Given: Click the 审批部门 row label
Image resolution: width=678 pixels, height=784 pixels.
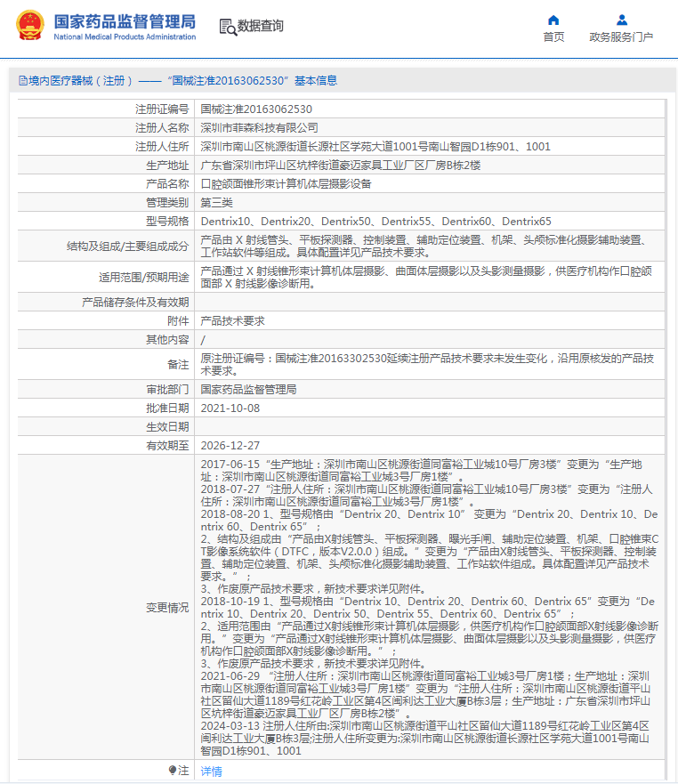Looking at the screenshot, I should 167,390.
